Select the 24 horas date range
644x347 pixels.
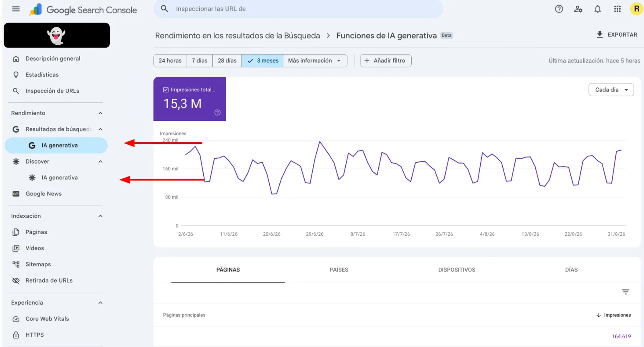pyautogui.click(x=170, y=61)
